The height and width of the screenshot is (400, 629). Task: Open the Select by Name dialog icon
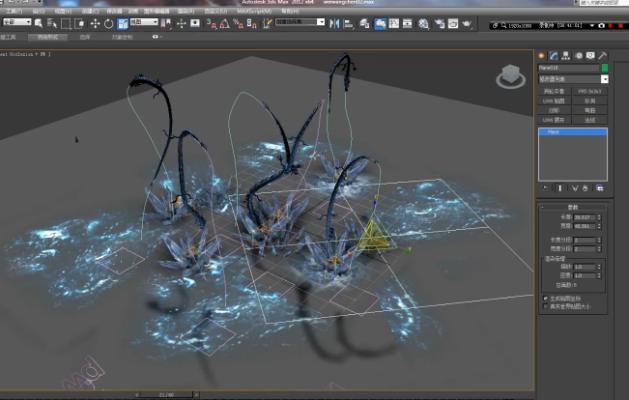tap(52, 23)
